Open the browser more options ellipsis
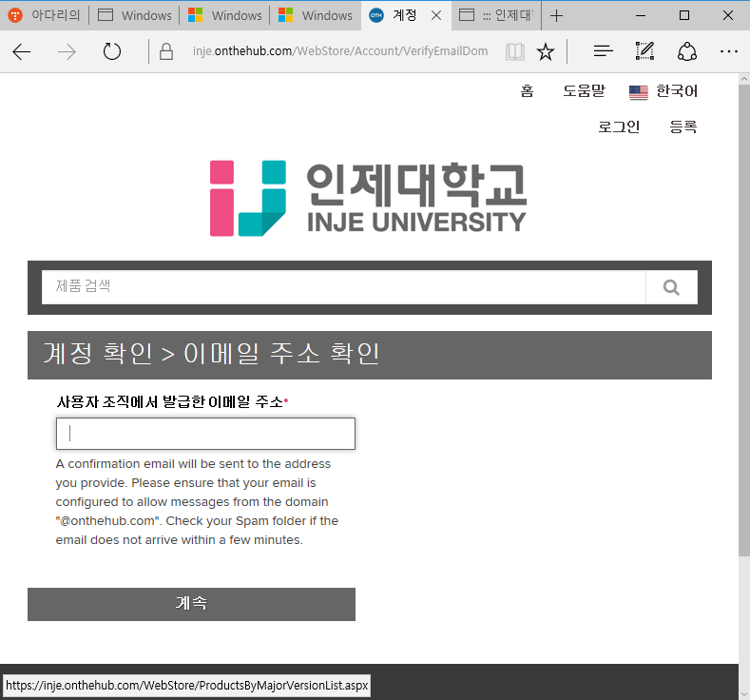The width and height of the screenshot is (750, 700). coord(729,51)
